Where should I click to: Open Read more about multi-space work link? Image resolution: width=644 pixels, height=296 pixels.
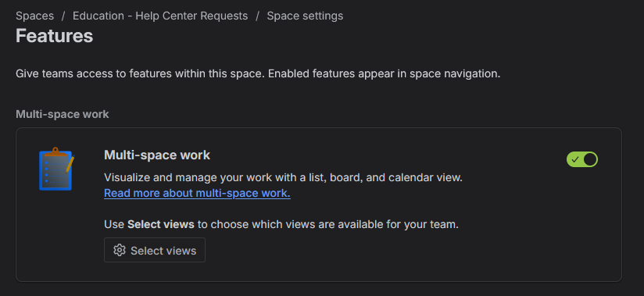tap(197, 193)
